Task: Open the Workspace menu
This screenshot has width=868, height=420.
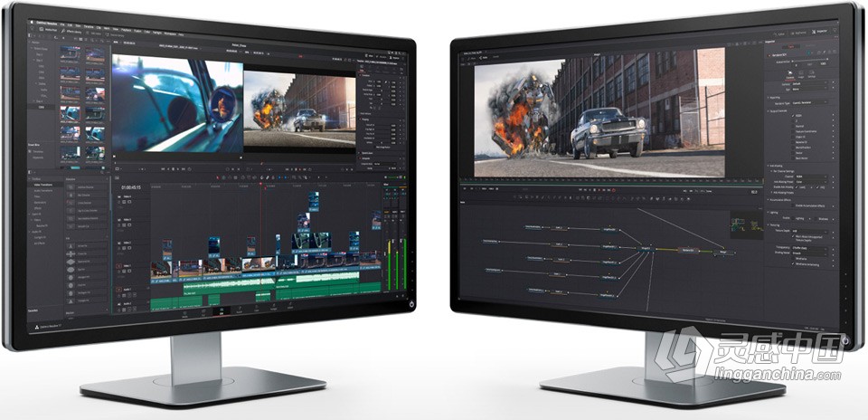Action: [x=170, y=33]
